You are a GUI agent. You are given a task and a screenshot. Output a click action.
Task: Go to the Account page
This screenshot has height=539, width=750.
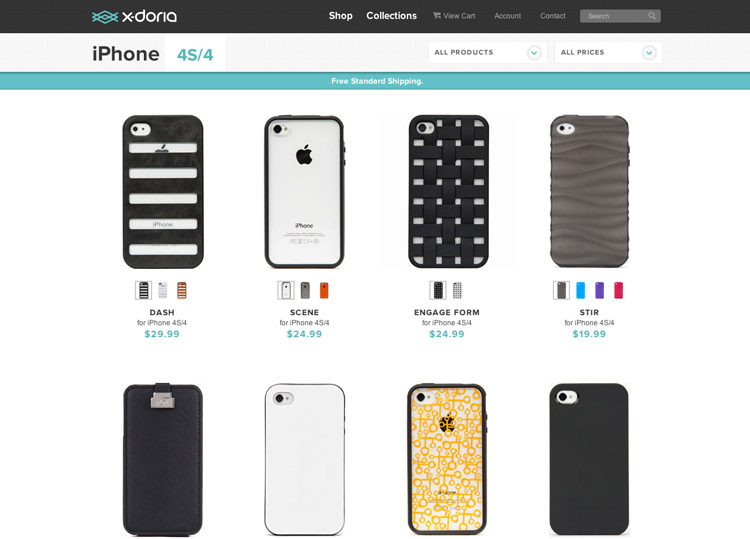pyautogui.click(x=507, y=16)
